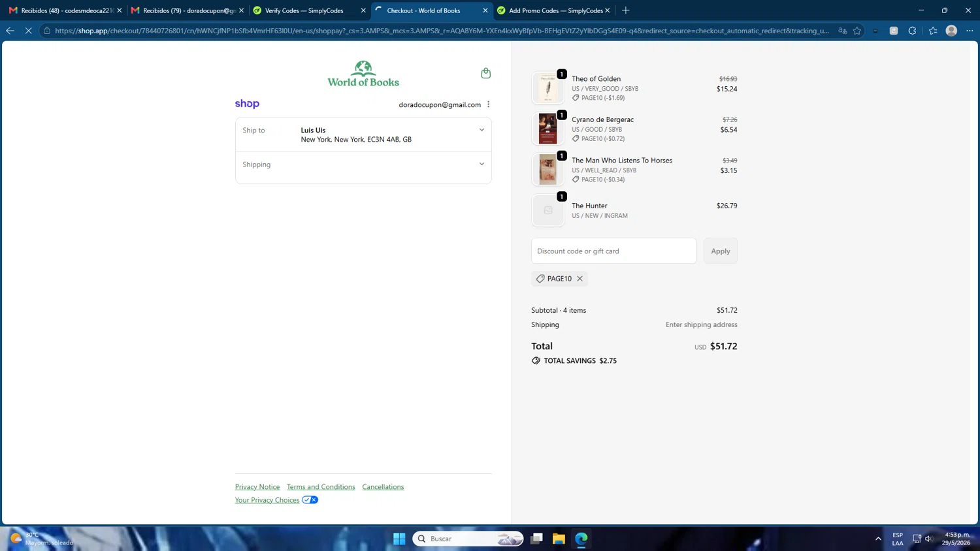Click the New York address line
The height and width of the screenshot is (551, 980).
[356, 140]
